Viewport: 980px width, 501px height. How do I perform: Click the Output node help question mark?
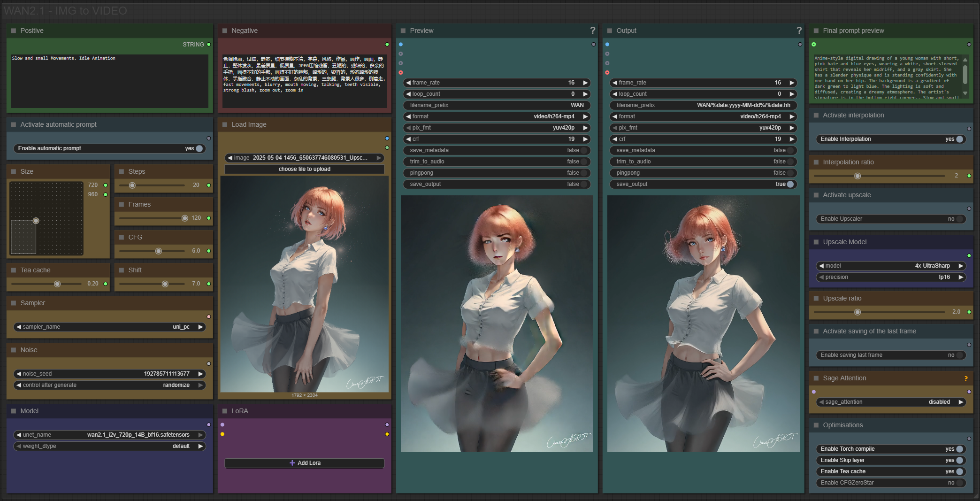[799, 31]
